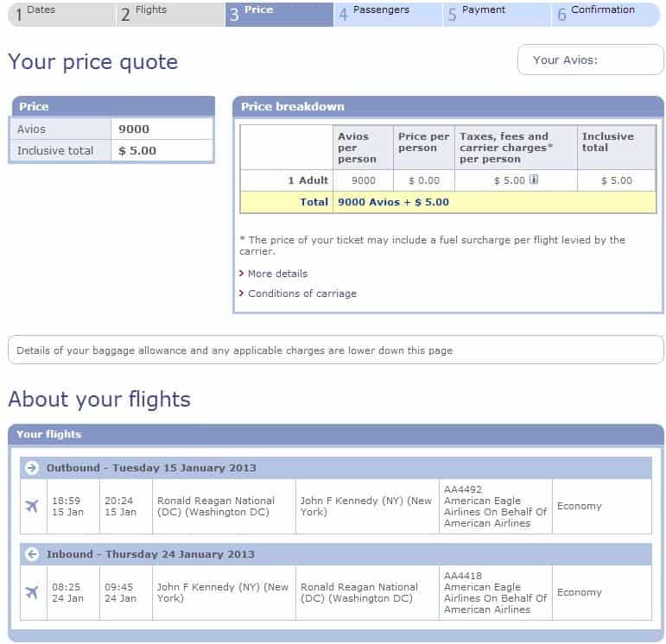Click the Outbound right-arrow circle icon
The image size is (666, 644).
pyautogui.click(x=31, y=468)
